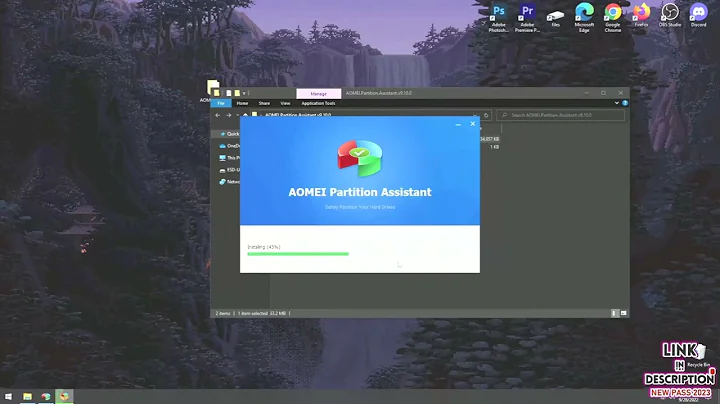This screenshot has height=404, width=720.
Task: Switch Explorer to large icons view
Action: (x=624, y=313)
